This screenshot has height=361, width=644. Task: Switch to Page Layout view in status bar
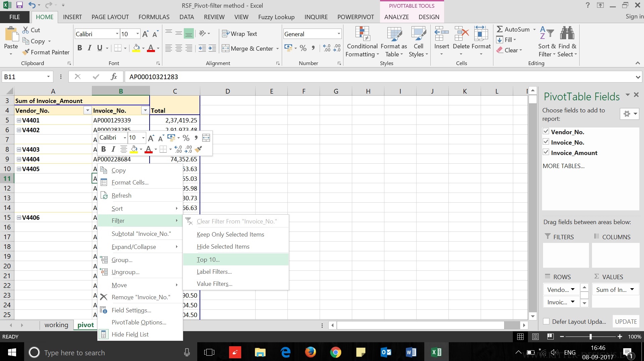(x=535, y=337)
